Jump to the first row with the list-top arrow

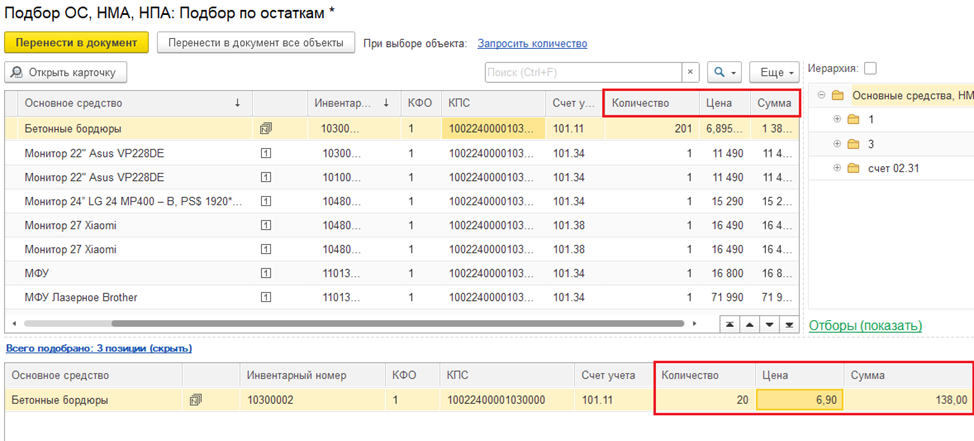click(731, 324)
